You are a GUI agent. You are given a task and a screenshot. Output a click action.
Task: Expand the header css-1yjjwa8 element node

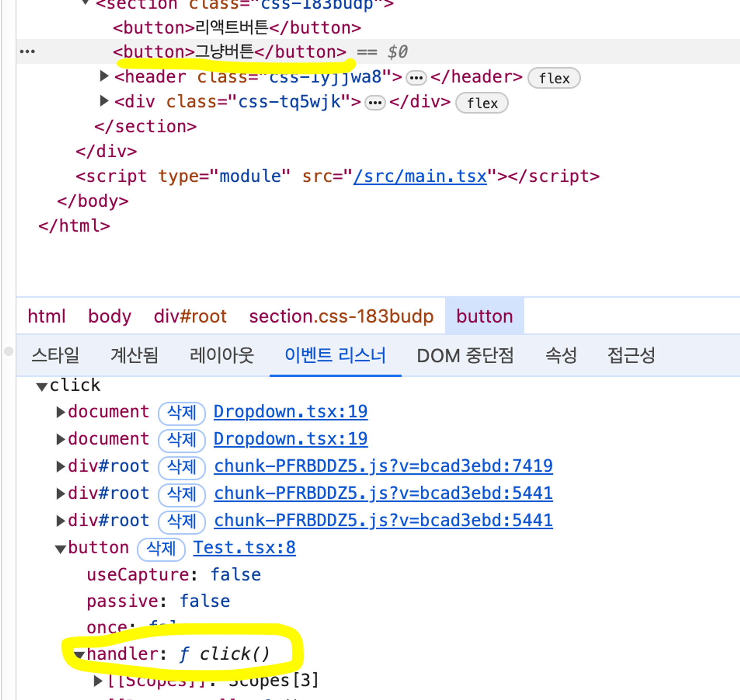point(104,76)
